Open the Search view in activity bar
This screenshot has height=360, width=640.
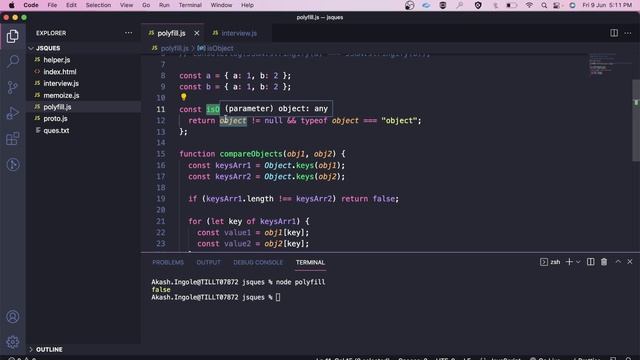pos(13,62)
